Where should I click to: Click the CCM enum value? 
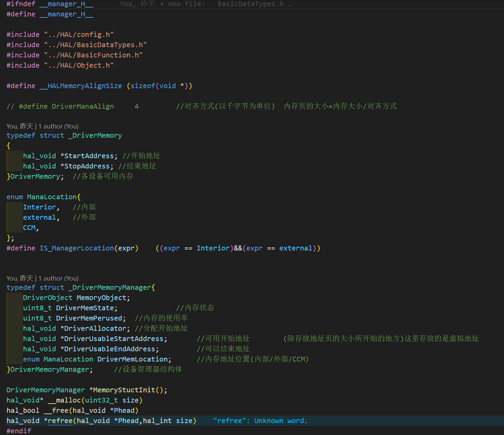click(x=29, y=228)
